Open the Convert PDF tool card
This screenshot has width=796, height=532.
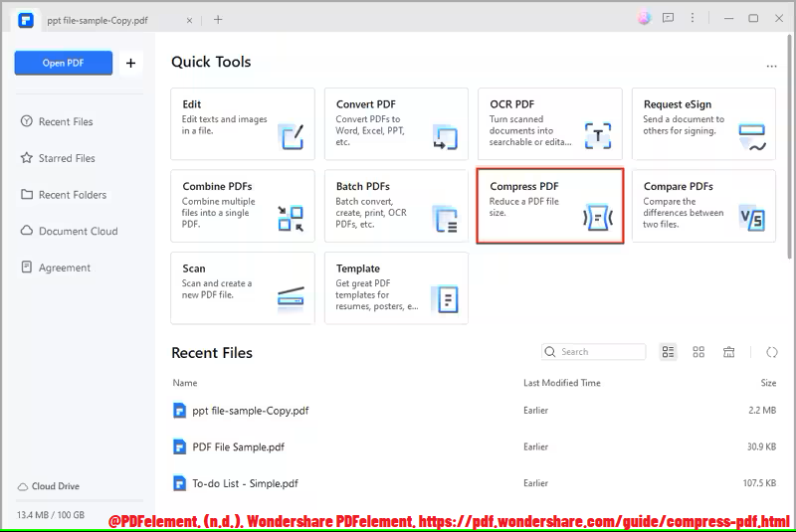tap(396, 123)
